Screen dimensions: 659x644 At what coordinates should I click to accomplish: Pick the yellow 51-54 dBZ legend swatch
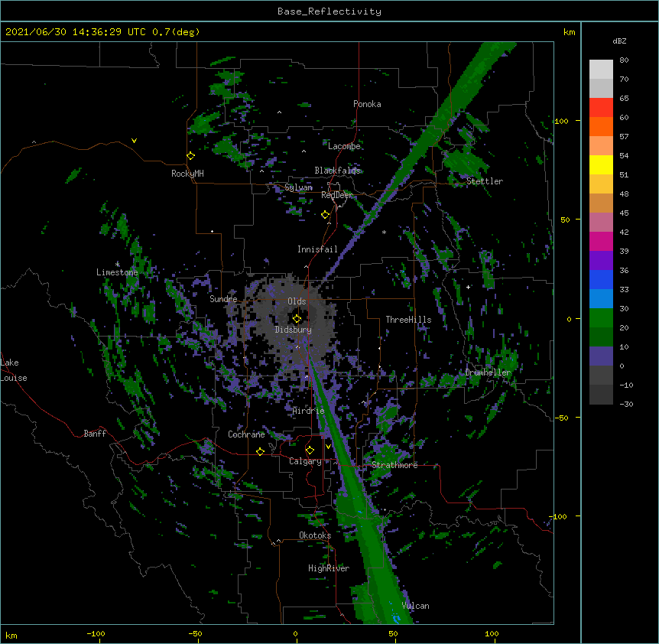(x=601, y=165)
